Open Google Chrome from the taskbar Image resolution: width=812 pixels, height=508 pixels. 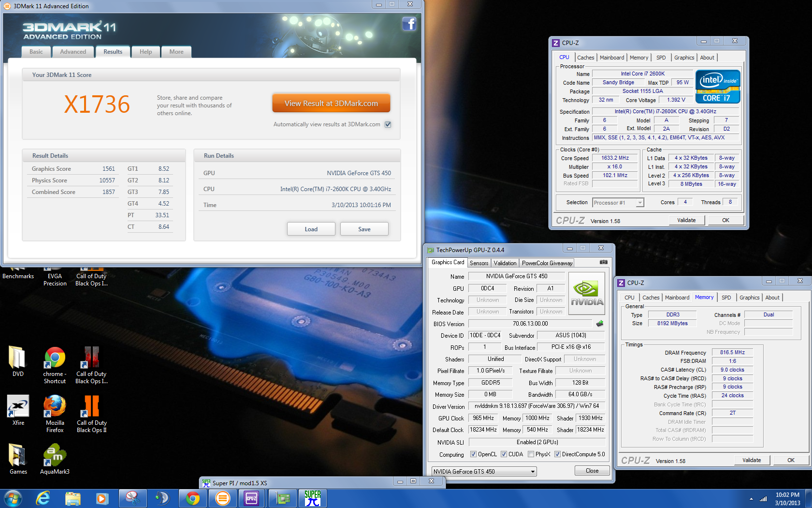click(192, 498)
